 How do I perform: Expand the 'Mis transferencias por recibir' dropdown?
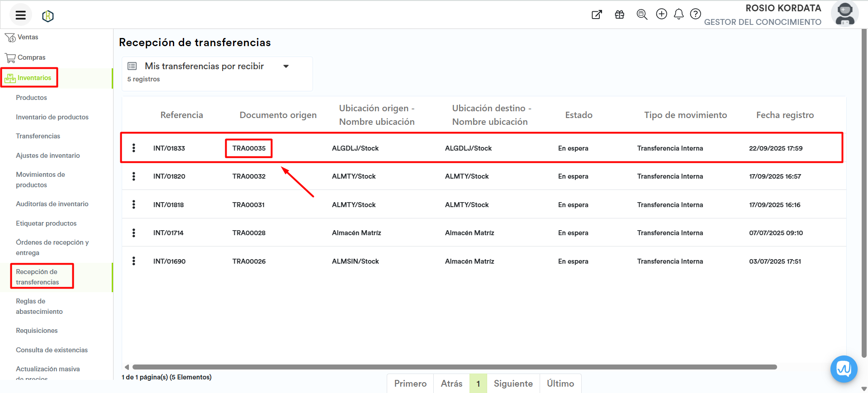(x=286, y=66)
